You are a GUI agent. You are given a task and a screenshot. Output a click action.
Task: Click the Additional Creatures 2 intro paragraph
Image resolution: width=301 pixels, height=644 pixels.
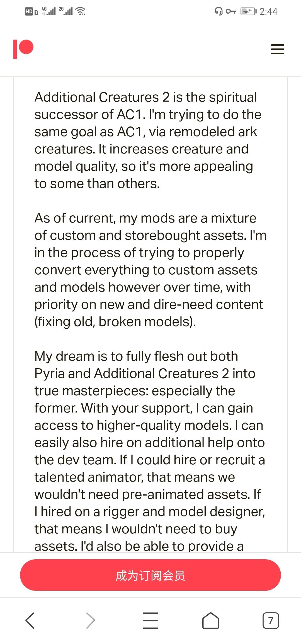(145, 140)
